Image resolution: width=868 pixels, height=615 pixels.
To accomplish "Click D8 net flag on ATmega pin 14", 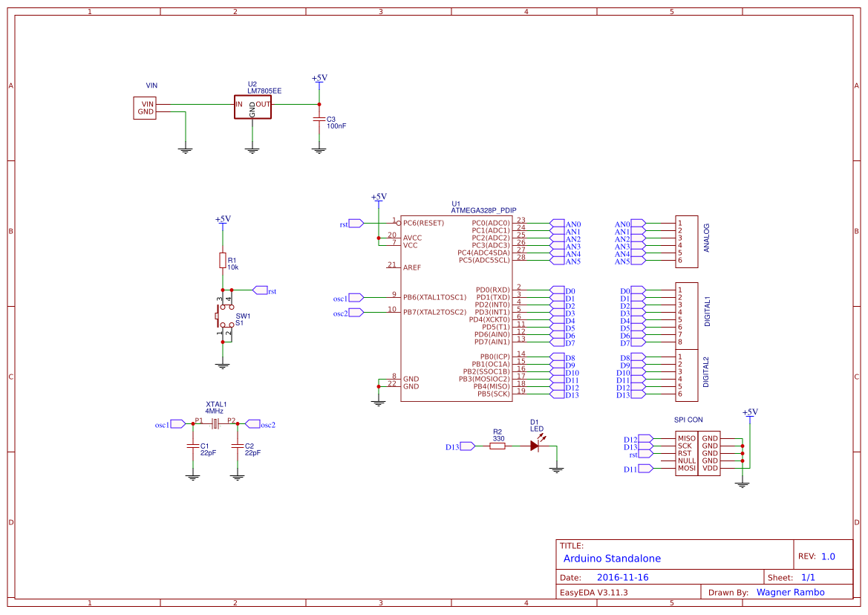I will pos(557,357).
